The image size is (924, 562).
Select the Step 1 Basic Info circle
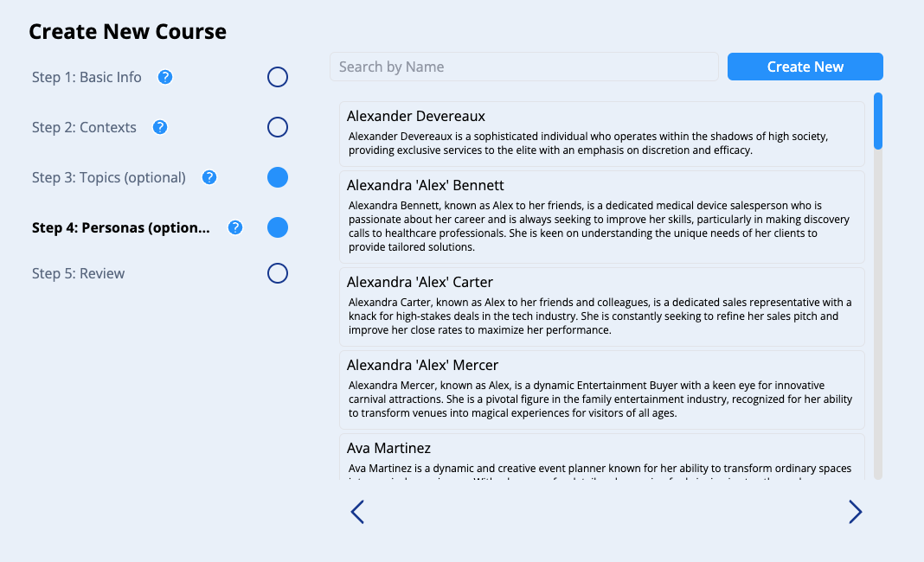(278, 77)
